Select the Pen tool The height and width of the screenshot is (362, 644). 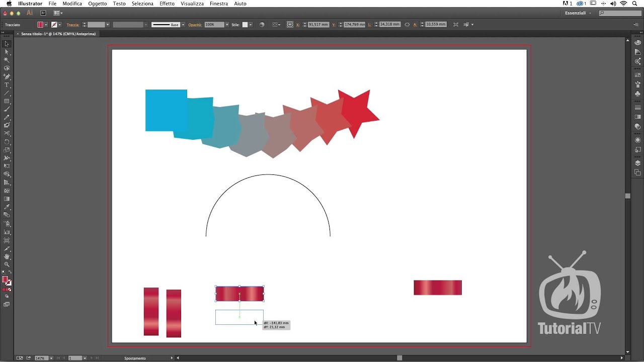click(7, 76)
